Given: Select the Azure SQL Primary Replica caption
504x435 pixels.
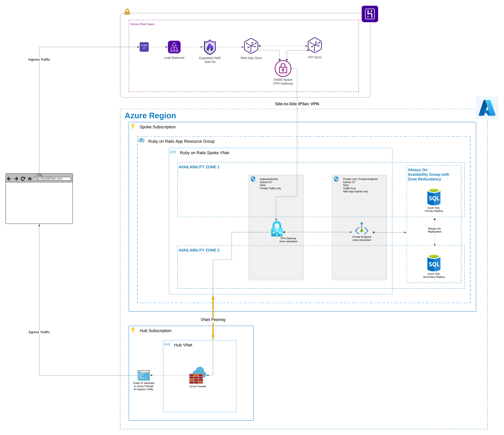Looking at the screenshot, I should [x=434, y=210].
